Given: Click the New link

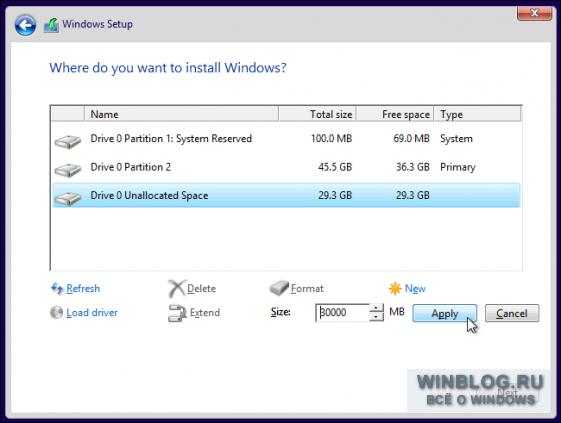Looking at the screenshot, I should coord(415,288).
